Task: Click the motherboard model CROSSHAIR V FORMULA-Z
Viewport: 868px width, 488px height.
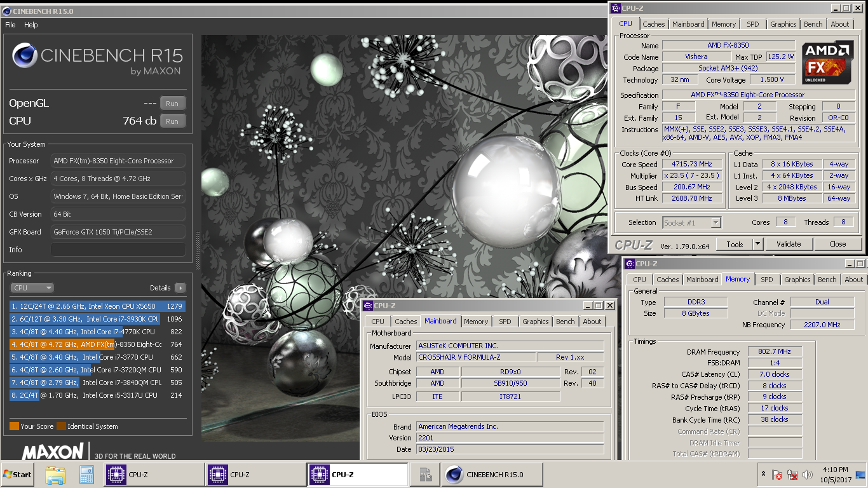Action: (475, 357)
